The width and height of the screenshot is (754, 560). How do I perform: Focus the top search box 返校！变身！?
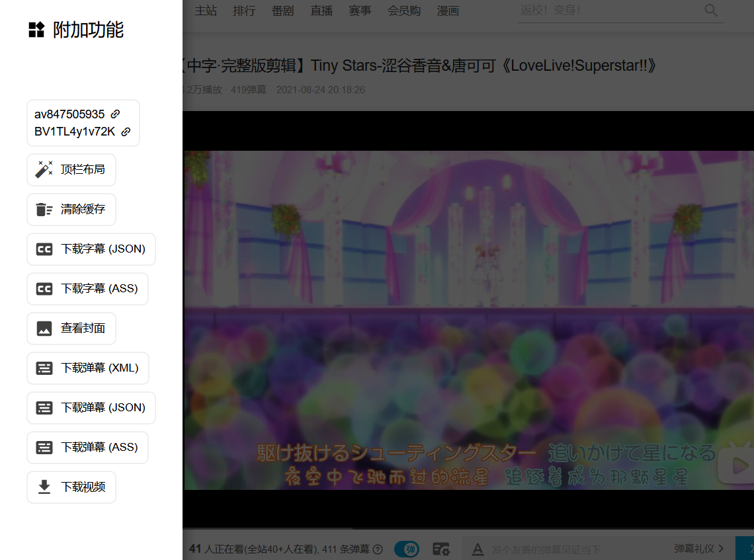point(608,11)
